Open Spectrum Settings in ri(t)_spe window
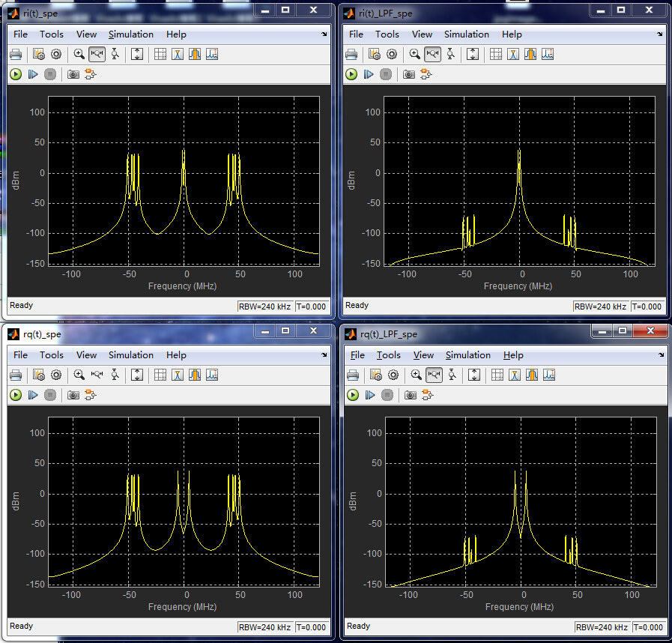The height and width of the screenshot is (643, 672). pyautogui.click(x=39, y=54)
